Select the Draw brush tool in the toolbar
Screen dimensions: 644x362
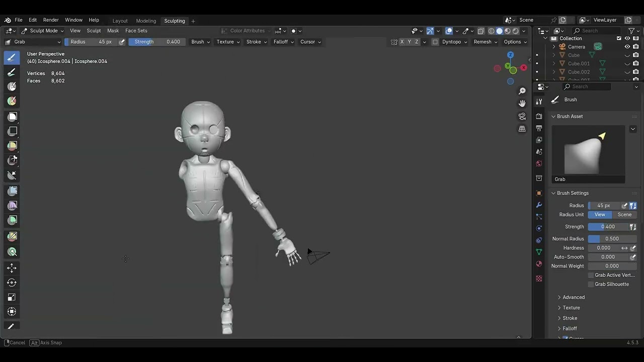pos(12,57)
